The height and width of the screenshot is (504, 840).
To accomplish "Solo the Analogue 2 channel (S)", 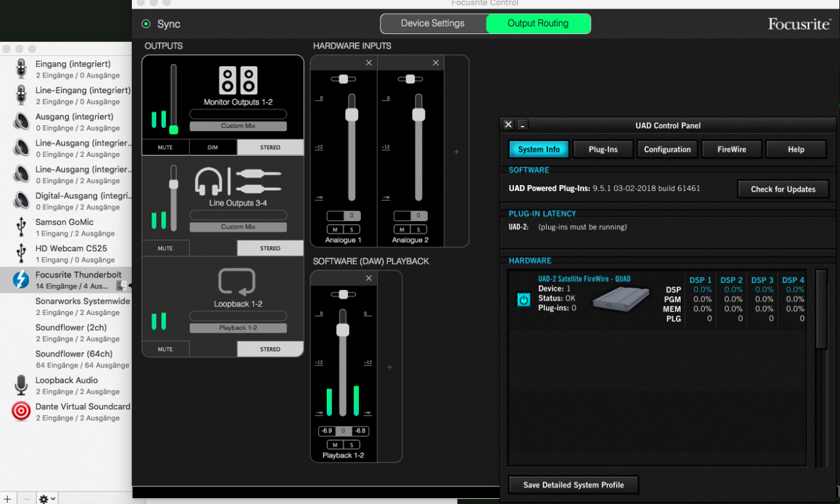I will pyautogui.click(x=419, y=230).
